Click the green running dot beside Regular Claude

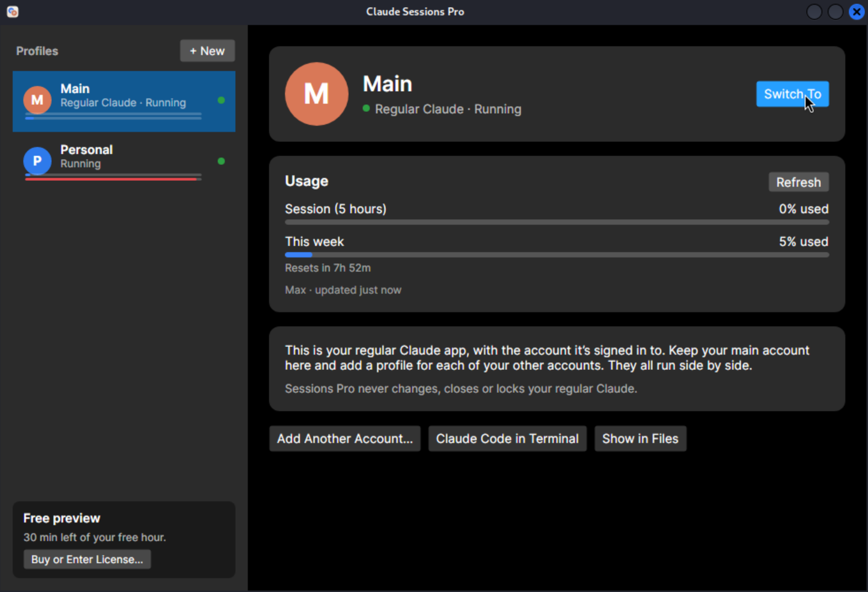pos(367,108)
